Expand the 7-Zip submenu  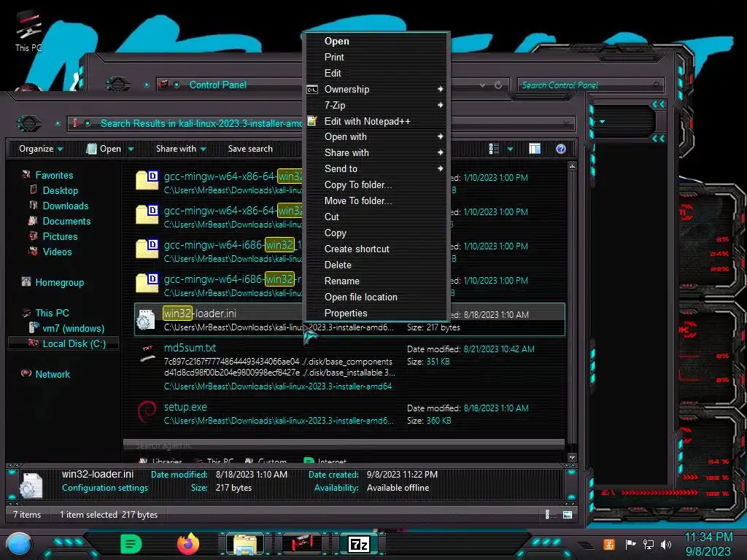coord(377,105)
